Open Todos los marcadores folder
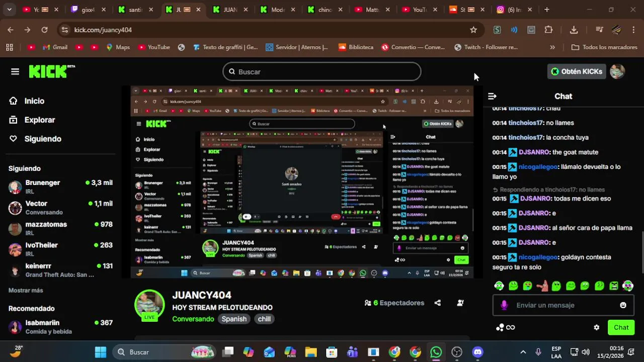This screenshot has height=362, width=644. (604, 47)
